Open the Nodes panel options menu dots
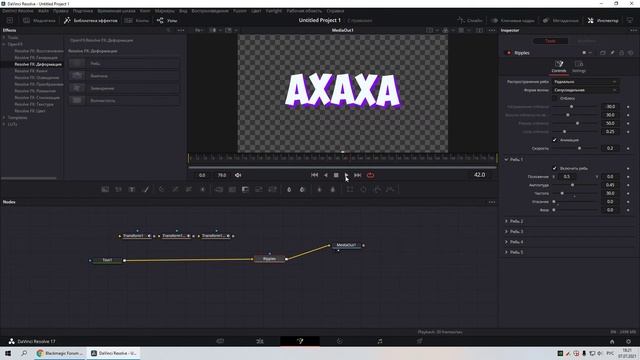The height and width of the screenshot is (360, 640). (x=492, y=202)
